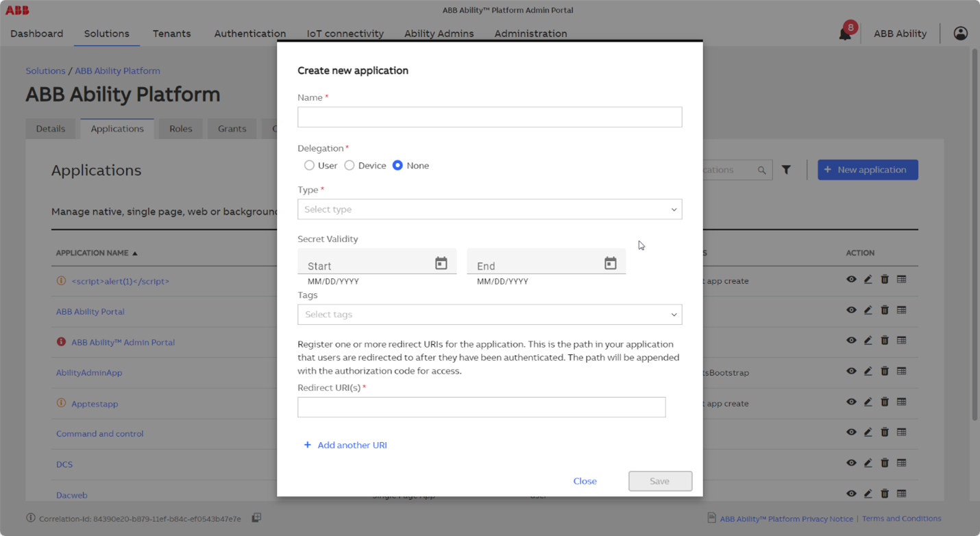Image resolution: width=980 pixels, height=536 pixels.
Task: Open the Solutions breadcrumb link
Action: click(45, 71)
